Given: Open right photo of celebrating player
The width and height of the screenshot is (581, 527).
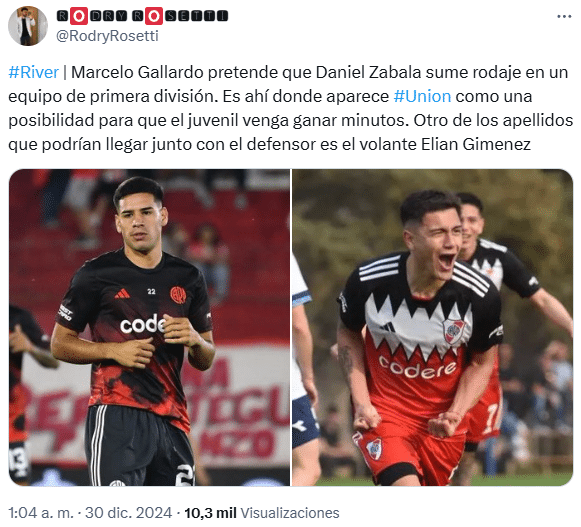Looking at the screenshot, I should pos(432,327).
